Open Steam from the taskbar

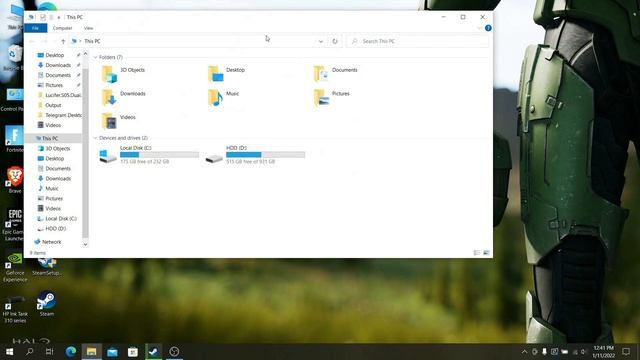(x=153, y=351)
